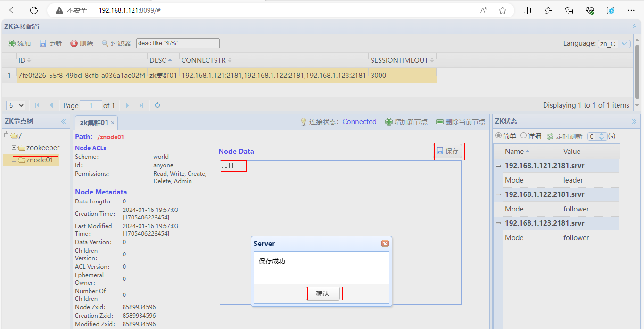
Task: Click 删除当前节点 delete node icon
Action: (440, 122)
